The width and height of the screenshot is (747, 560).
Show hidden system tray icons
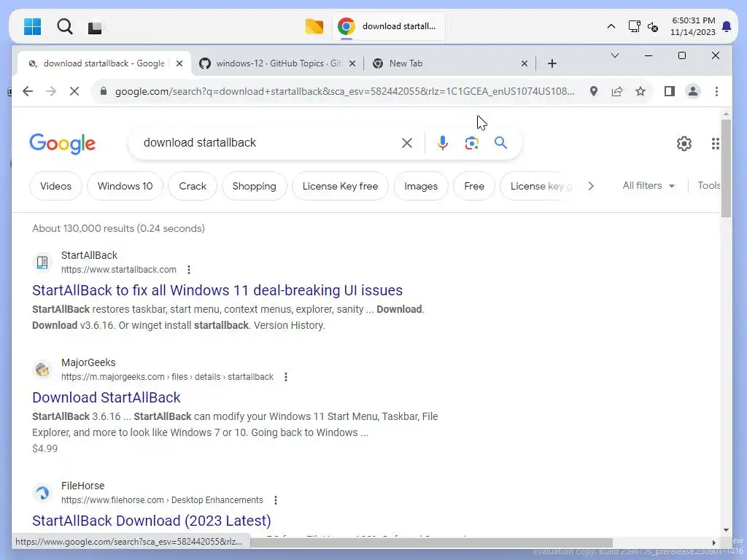click(x=611, y=27)
